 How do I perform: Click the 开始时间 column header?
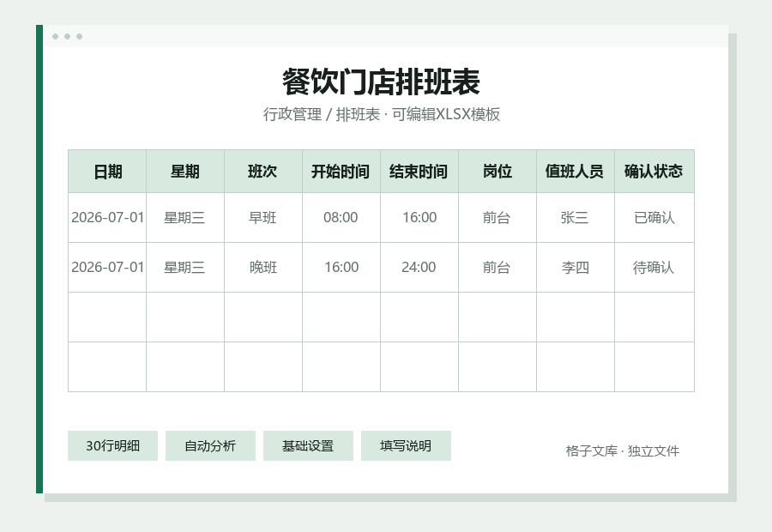coord(341,172)
